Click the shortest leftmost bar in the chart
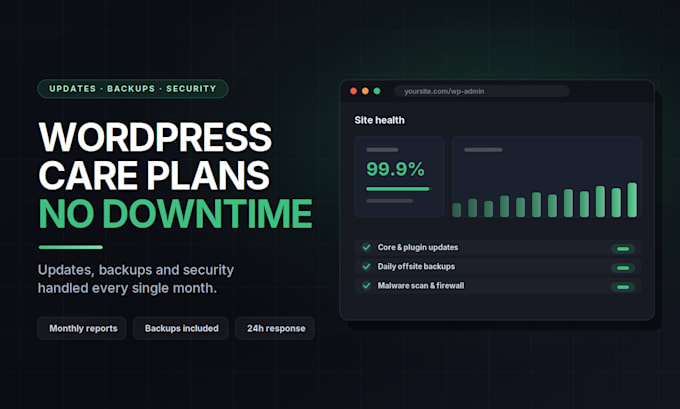The height and width of the screenshot is (409, 680). [x=457, y=210]
